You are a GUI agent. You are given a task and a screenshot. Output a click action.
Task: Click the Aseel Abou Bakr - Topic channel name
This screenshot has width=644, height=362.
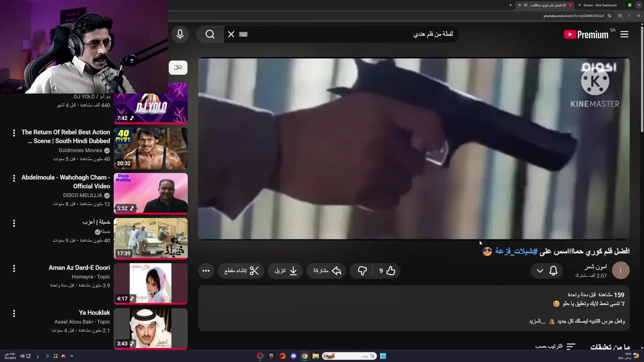click(x=83, y=322)
